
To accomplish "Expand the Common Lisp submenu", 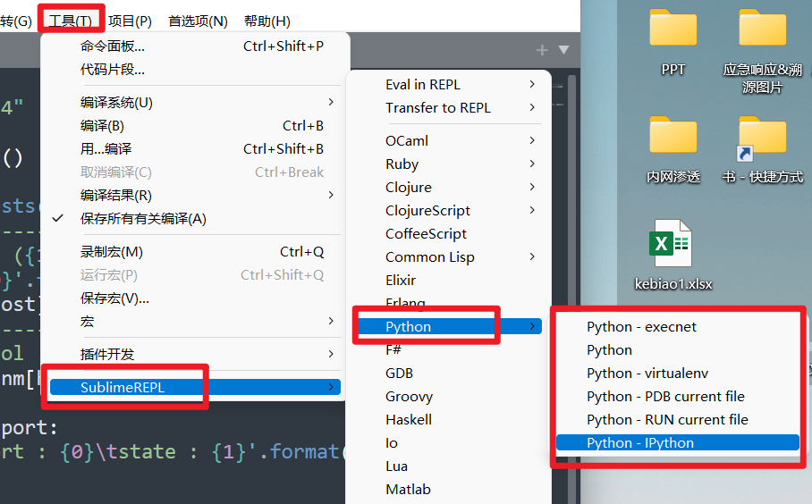I will tap(448, 257).
